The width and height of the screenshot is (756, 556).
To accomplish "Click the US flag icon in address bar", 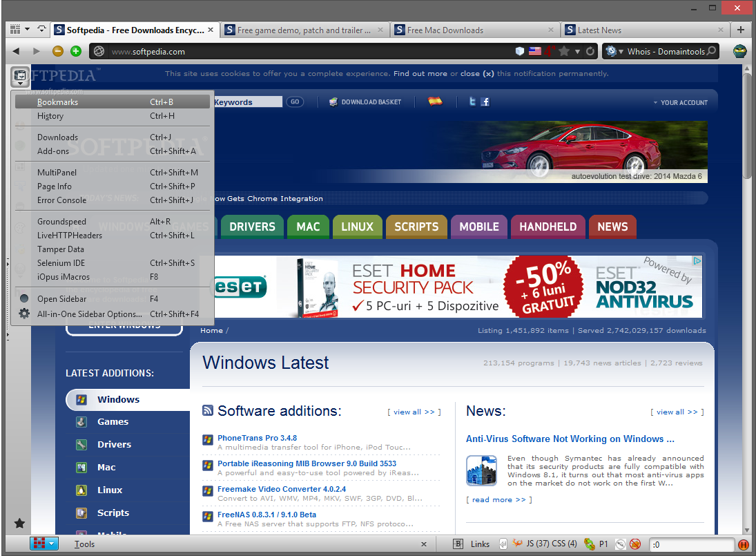I will 534,51.
